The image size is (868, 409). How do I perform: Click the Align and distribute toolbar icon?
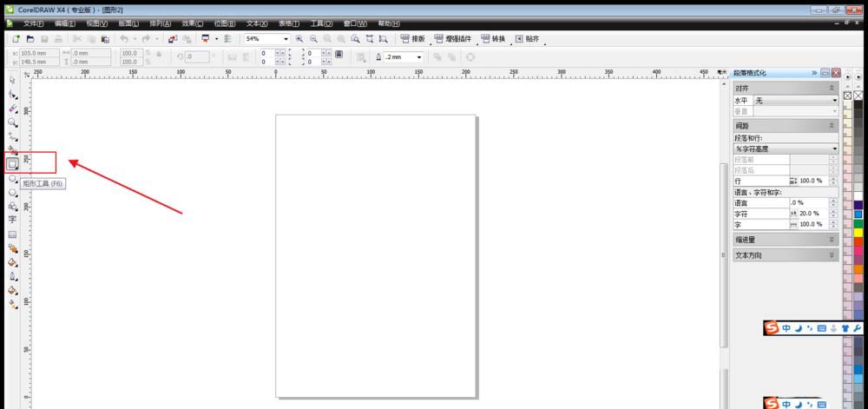tap(227, 39)
